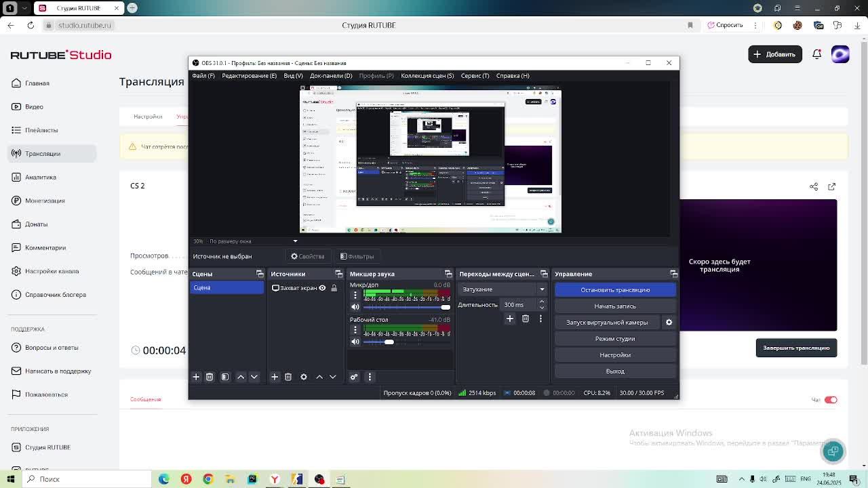
Task: Click Добавить button in RUTUBE header
Action: coord(775,54)
